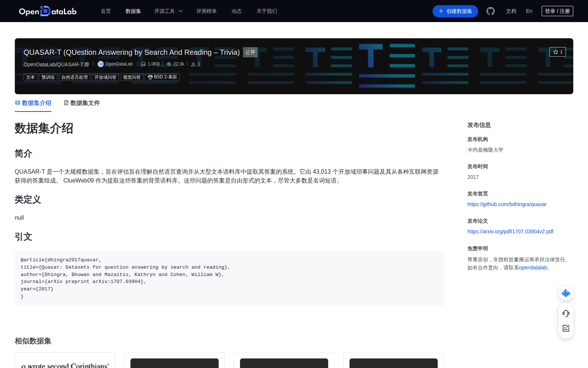Open the arxiv.org paper PDF link
The width and height of the screenshot is (588, 368).
coord(510,231)
